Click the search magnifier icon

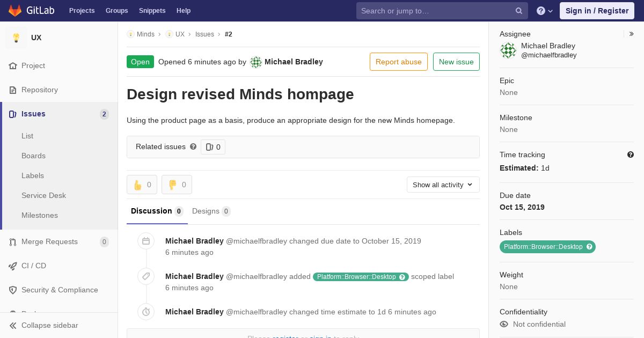pos(519,11)
